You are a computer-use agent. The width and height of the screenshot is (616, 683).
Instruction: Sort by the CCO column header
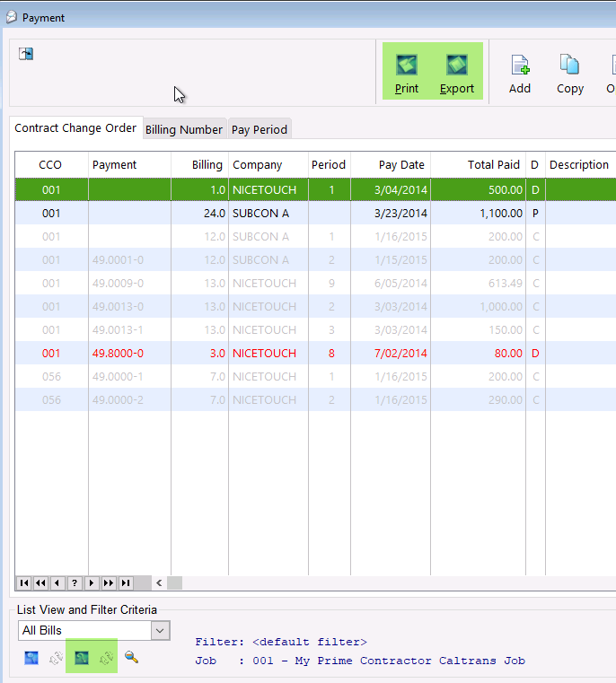click(50, 164)
